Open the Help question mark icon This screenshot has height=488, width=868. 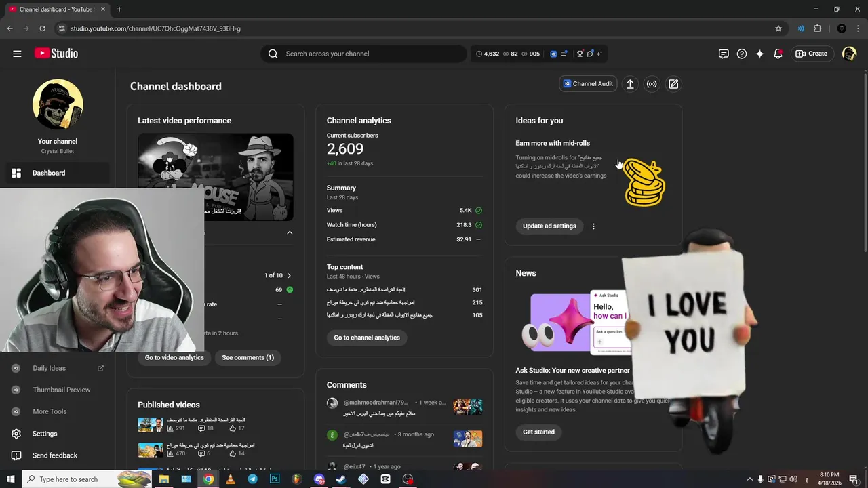pyautogui.click(x=742, y=54)
